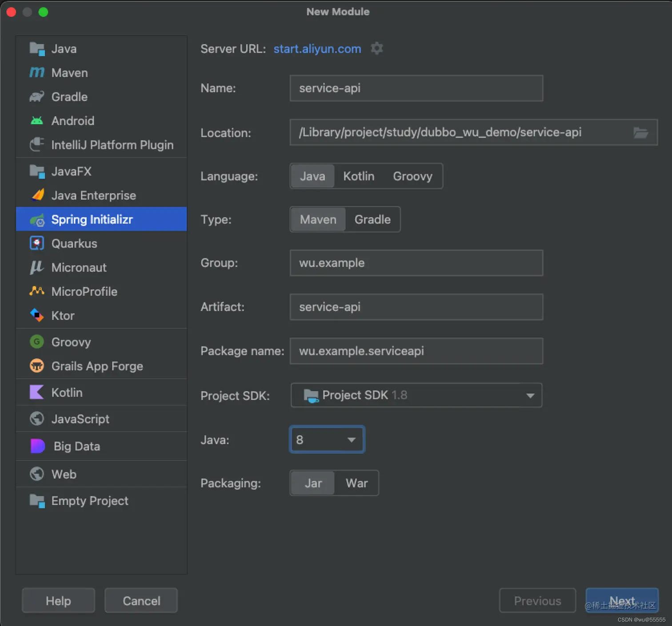Click the Android robot icon
This screenshot has height=626, width=672.
37,120
